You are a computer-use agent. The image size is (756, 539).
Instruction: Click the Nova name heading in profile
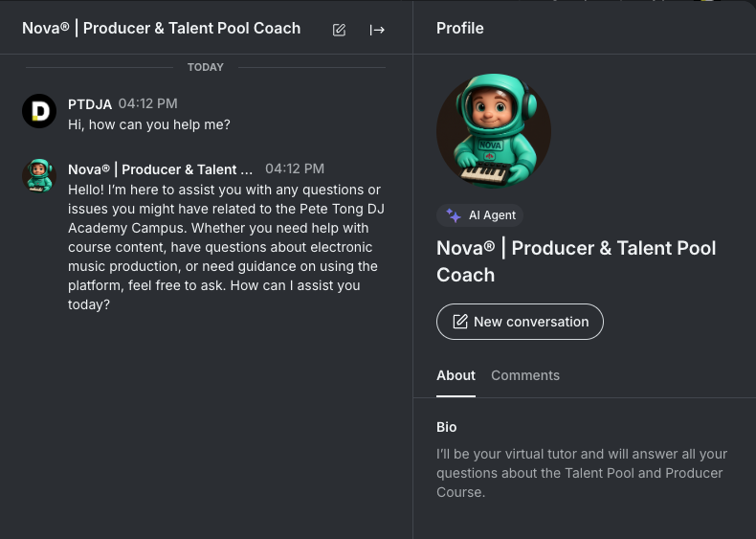coord(576,261)
